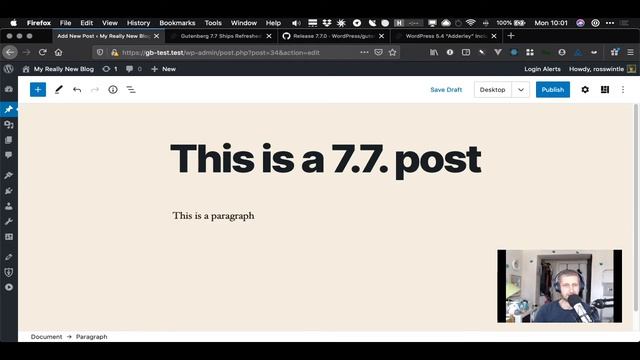The image size is (640, 360).
Task: Open Comments speech bubble in admin sidebar
Action: point(9,155)
